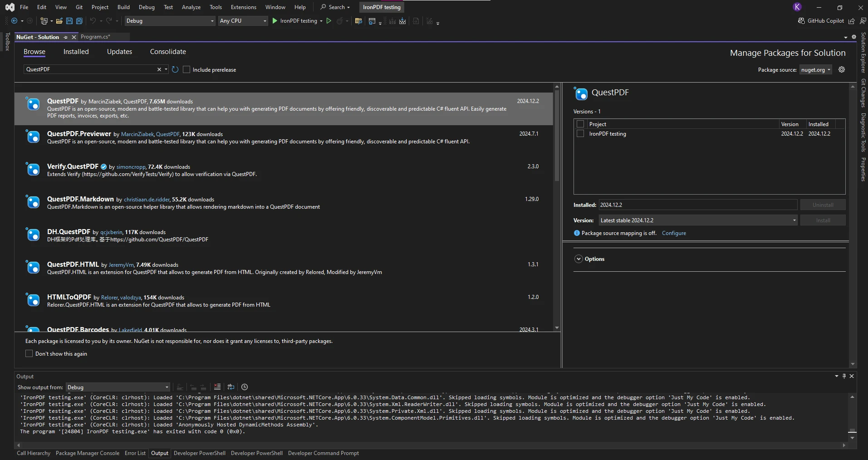The width and height of the screenshot is (868, 460).
Task: Close the NuGet - Solution tab
Action: pyautogui.click(x=74, y=37)
